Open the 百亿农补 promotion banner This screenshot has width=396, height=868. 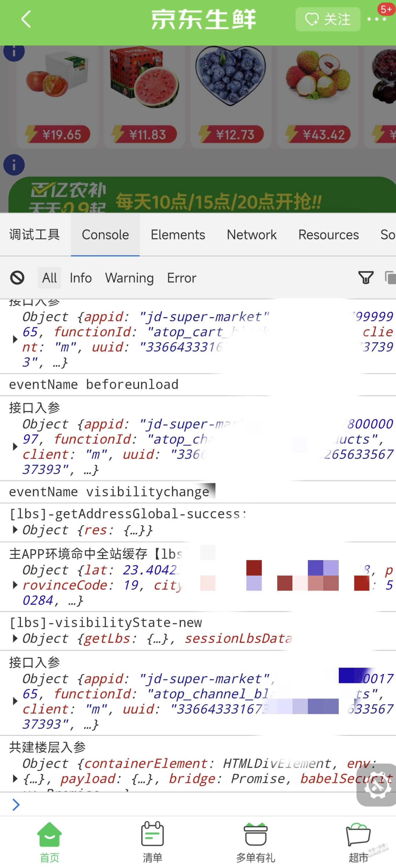pyautogui.click(x=202, y=195)
